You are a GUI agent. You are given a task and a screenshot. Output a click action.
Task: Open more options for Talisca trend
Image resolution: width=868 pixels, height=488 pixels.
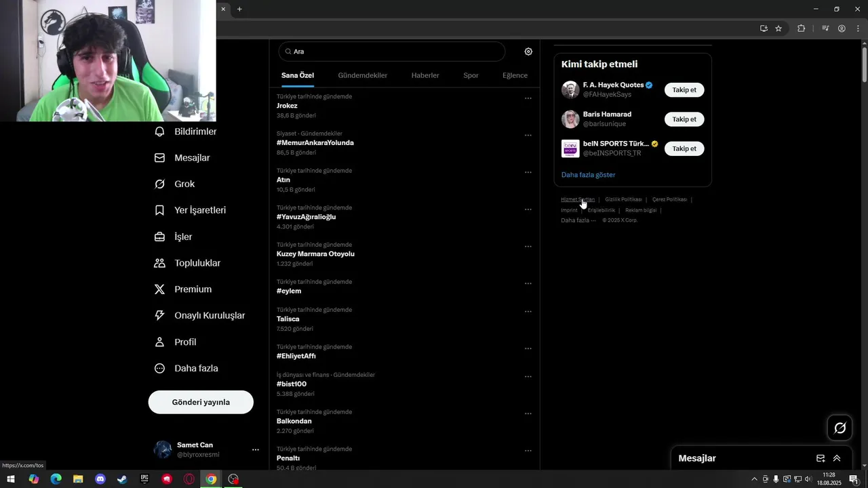pos(528,312)
